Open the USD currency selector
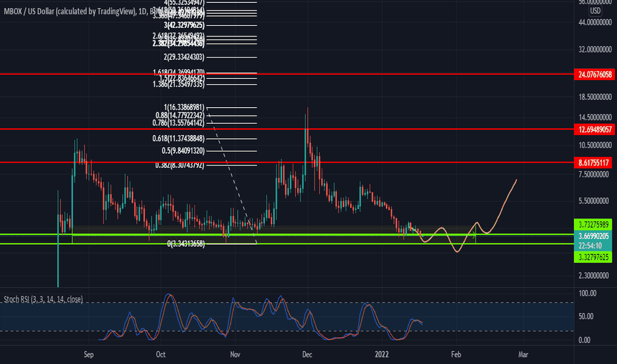The width and height of the screenshot is (617, 364). [595, 11]
